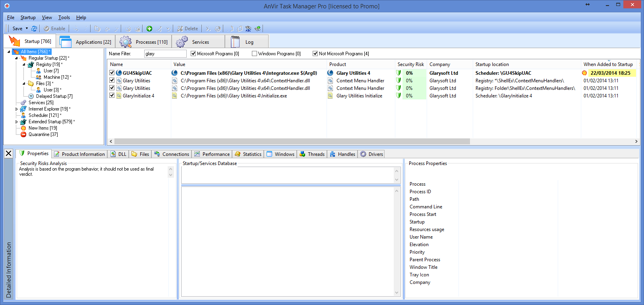Switch to the Applications [22] tab

coord(86,42)
